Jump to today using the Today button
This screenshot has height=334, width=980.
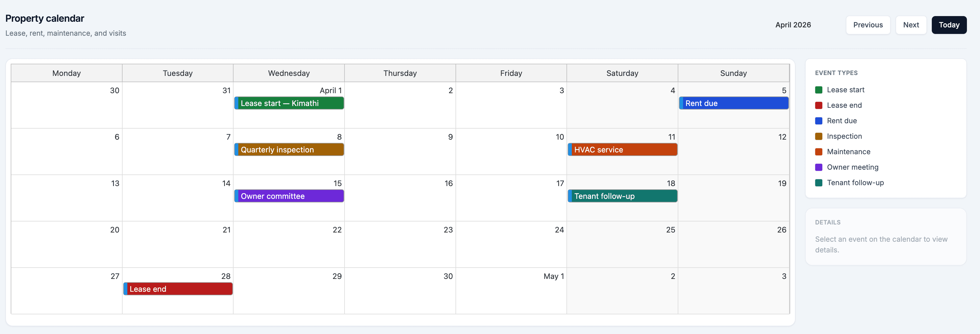[949, 25]
